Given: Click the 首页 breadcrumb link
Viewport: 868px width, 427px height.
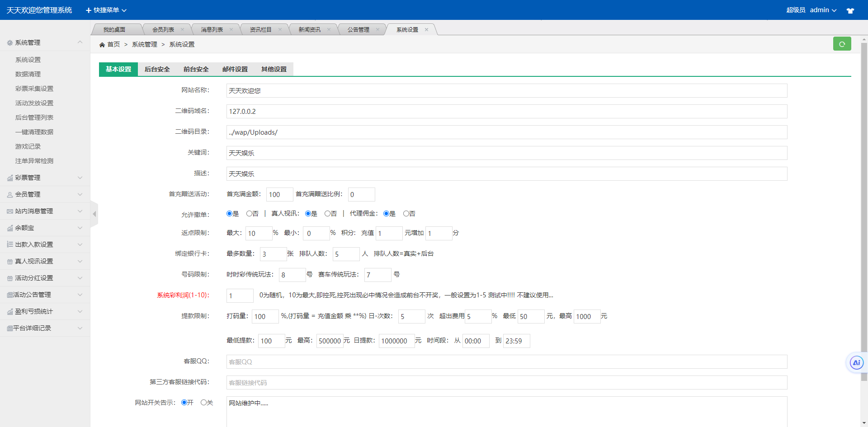Looking at the screenshot, I should (113, 44).
